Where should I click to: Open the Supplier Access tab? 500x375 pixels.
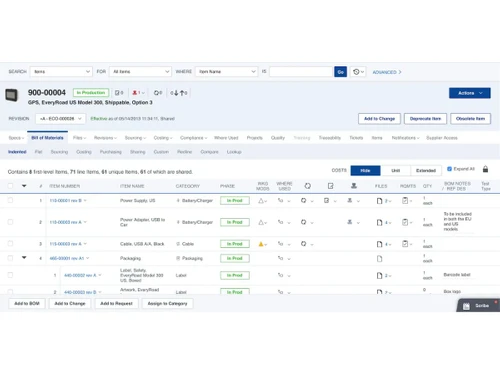(x=442, y=138)
